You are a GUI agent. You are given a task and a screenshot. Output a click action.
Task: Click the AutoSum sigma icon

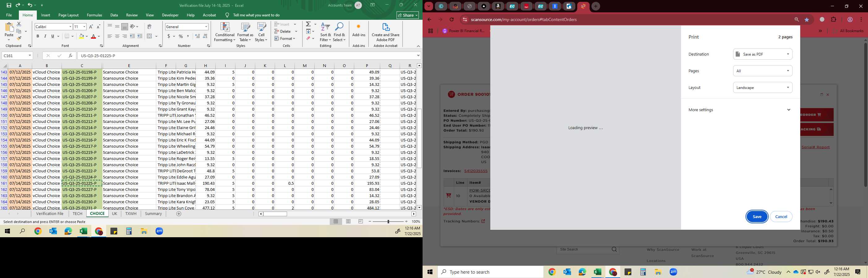(x=308, y=24)
